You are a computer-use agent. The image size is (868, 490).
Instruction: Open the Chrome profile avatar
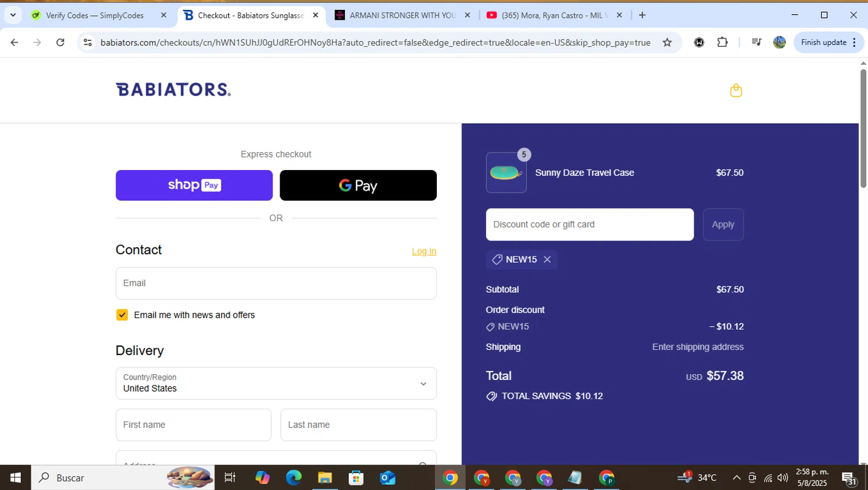tap(779, 42)
